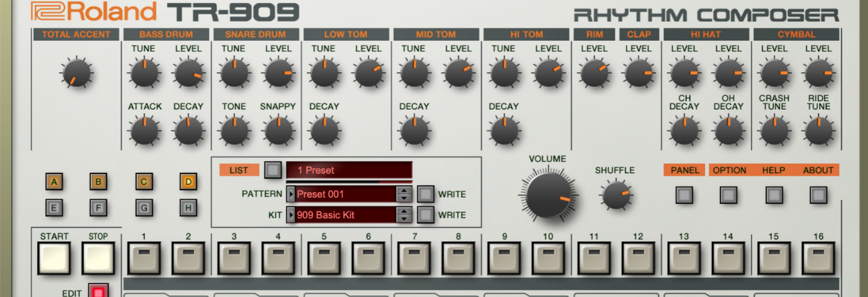Image resolution: width=868 pixels, height=297 pixels.
Task: Click the Clap Level knob
Action: pos(639,73)
